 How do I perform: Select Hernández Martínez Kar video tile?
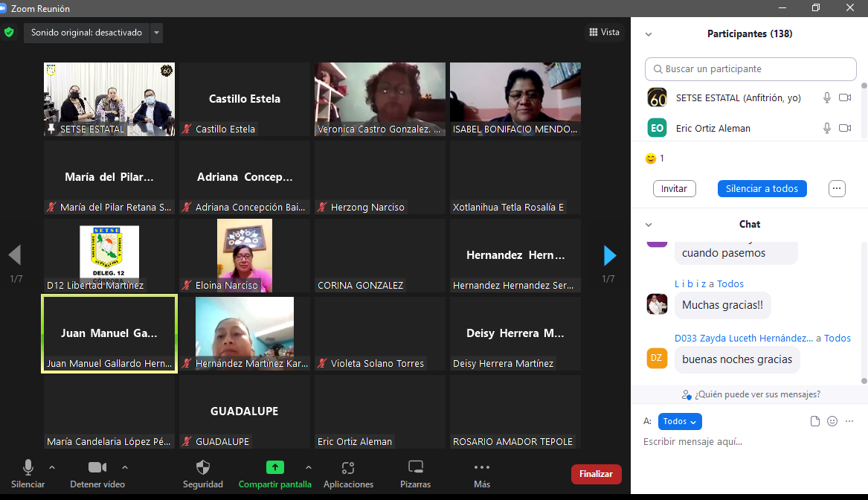[244, 333]
